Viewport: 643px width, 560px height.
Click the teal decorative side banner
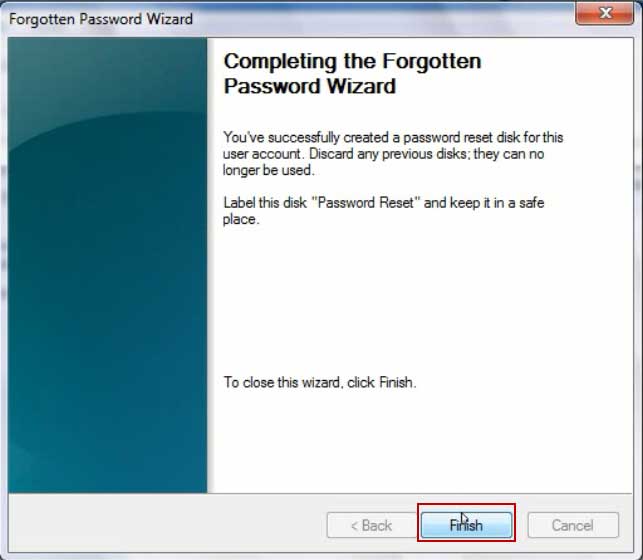coord(107,265)
